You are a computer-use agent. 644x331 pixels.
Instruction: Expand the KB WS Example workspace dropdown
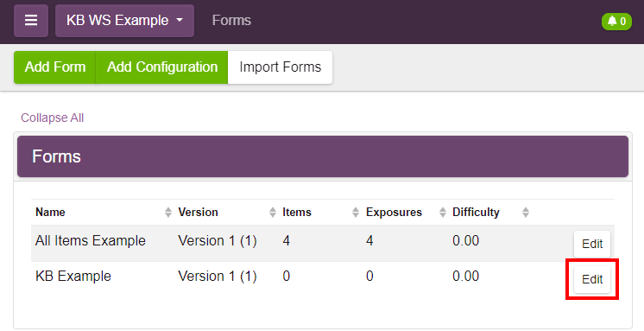[124, 21]
